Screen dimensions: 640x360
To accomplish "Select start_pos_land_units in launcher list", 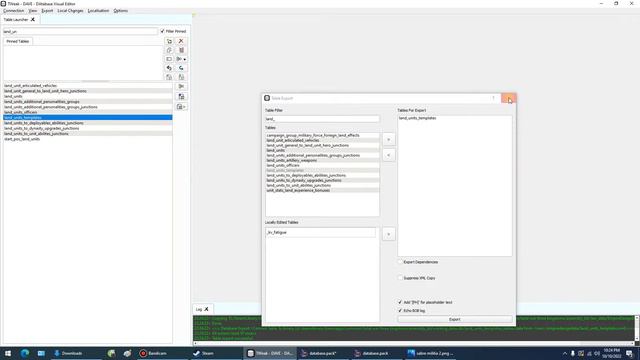I will pos(88,139).
